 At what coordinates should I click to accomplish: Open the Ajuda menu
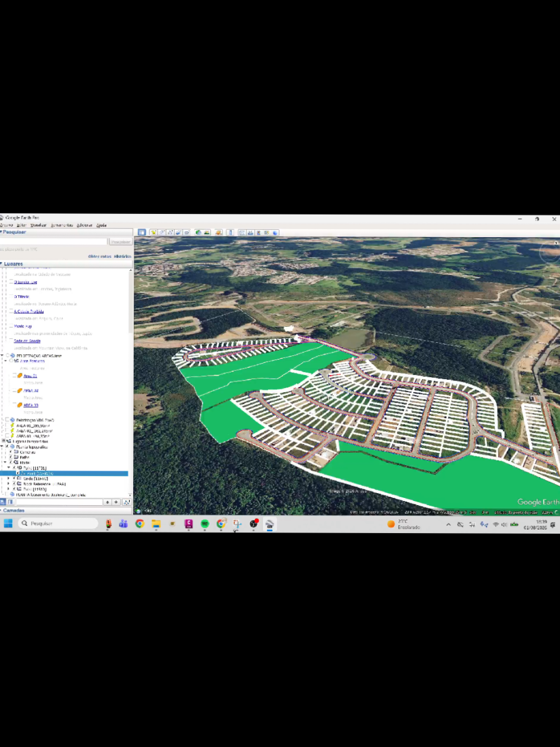coord(102,225)
